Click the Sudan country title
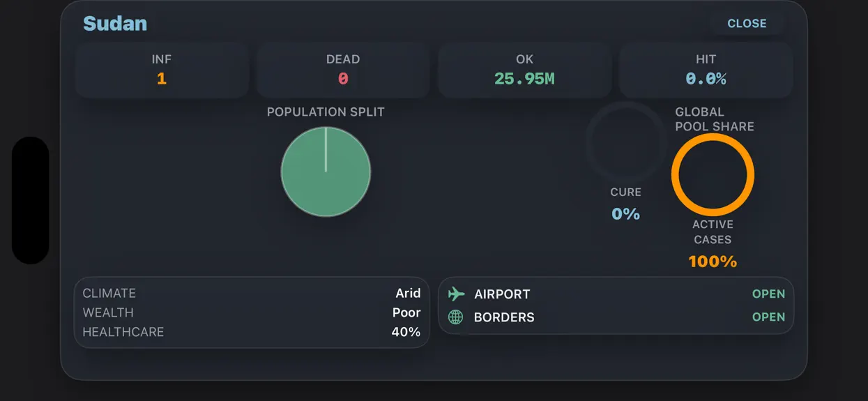This screenshot has width=868, height=401. point(115,23)
